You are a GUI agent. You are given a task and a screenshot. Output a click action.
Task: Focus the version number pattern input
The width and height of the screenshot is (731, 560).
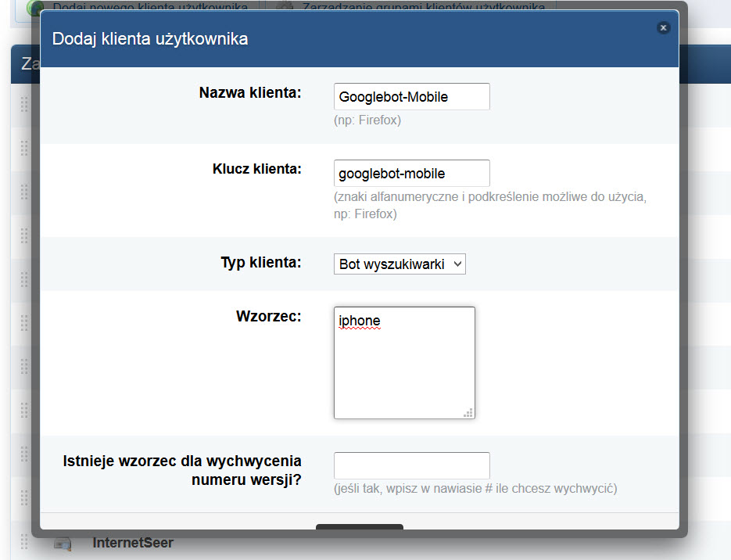[x=411, y=465]
